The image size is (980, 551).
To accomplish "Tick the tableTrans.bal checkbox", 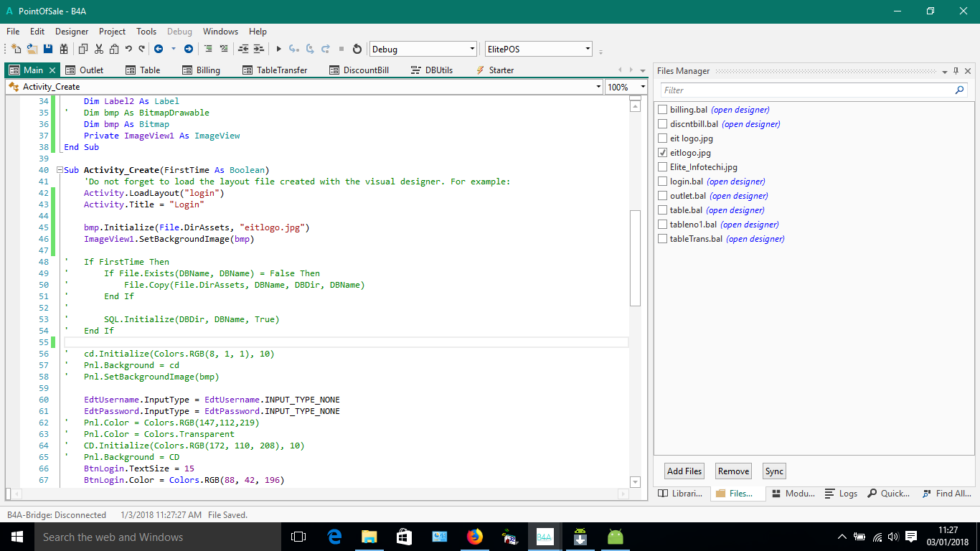I will pos(662,239).
